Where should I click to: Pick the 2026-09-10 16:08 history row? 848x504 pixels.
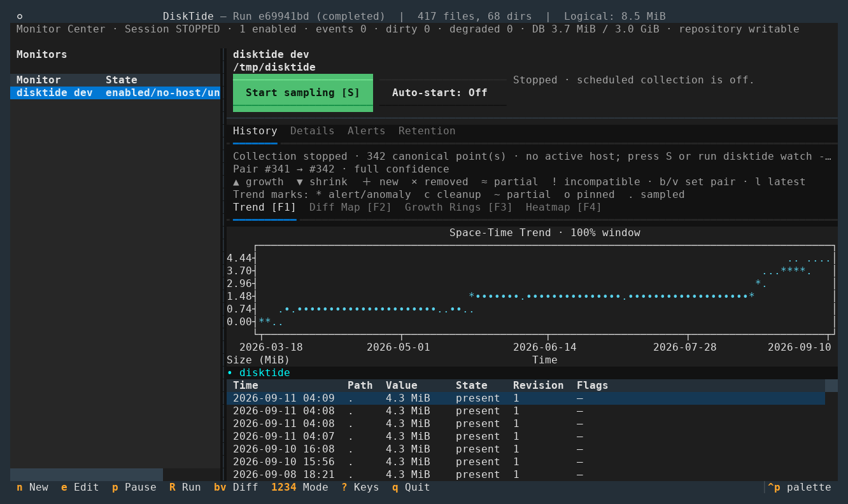(x=526, y=449)
